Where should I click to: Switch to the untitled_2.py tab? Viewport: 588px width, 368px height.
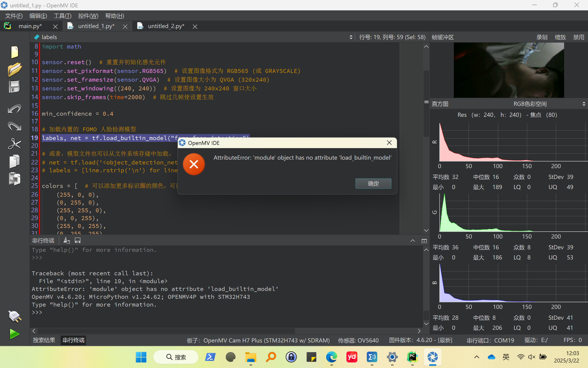click(x=166, y=26)
